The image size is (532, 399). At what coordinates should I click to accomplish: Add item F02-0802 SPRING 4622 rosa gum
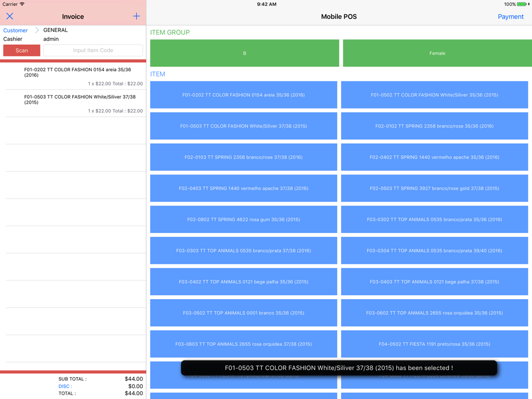(x=244, y=220)
